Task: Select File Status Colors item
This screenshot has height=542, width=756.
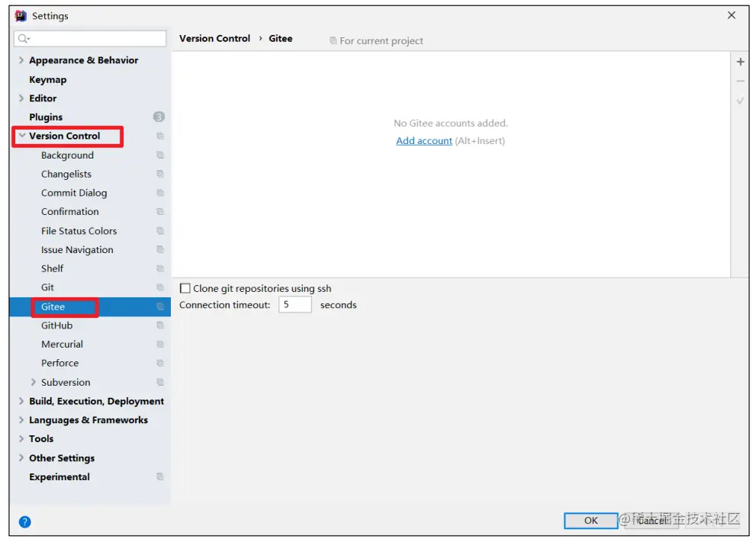Action: point(79,231)
